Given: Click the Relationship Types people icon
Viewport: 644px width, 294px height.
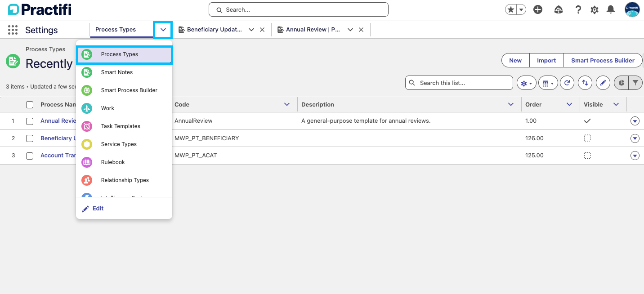Looking at the screenshot, I should (x=87, y=180).
